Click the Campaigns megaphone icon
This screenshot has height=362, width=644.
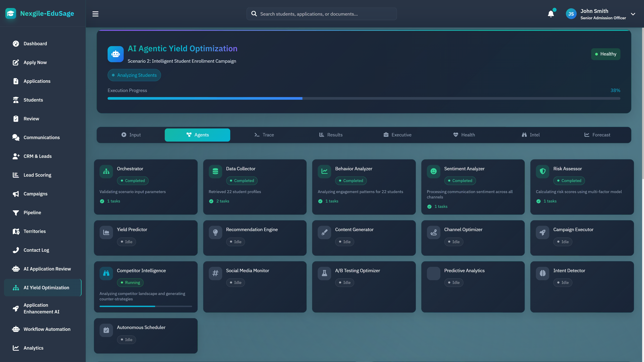pyautogui.click(x=16, y=194)
